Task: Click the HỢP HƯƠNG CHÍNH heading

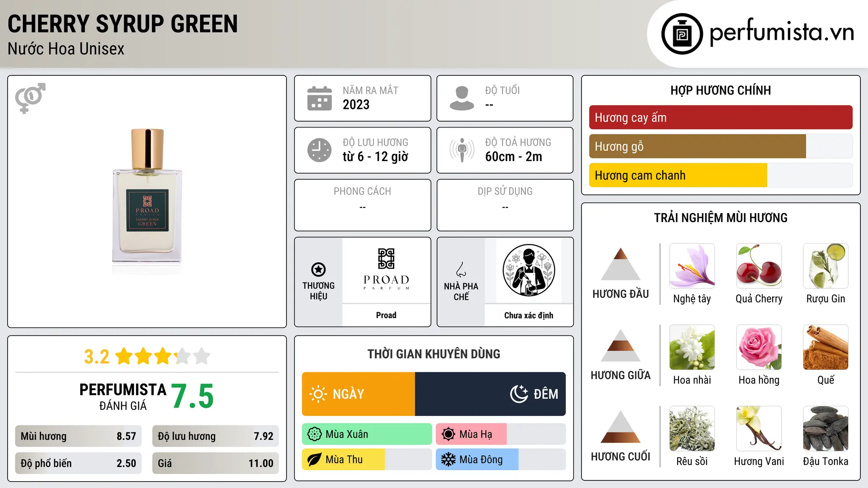Action: point(721,90)
